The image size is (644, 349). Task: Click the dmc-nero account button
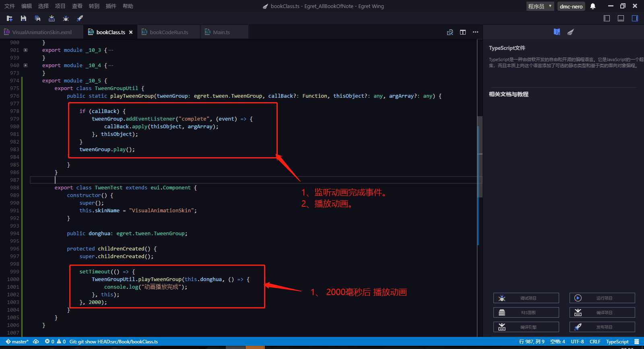click(x=571, y=6)
